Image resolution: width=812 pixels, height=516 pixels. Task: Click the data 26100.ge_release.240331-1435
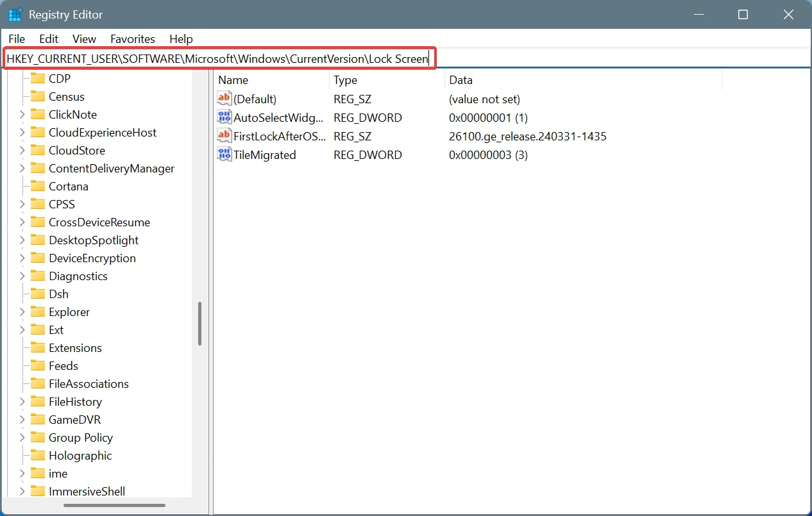(528, 136)
